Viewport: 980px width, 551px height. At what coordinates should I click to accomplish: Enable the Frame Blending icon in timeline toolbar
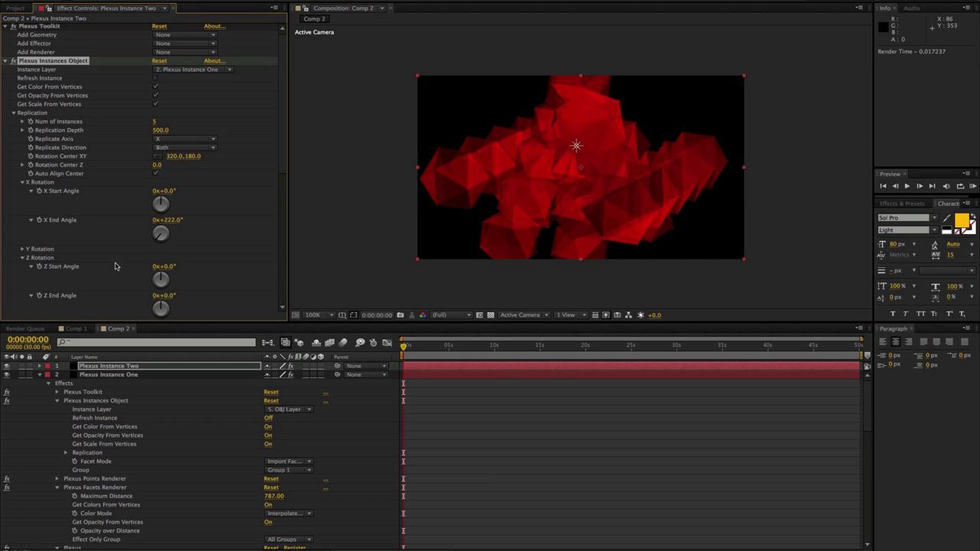tap(330, 342)
